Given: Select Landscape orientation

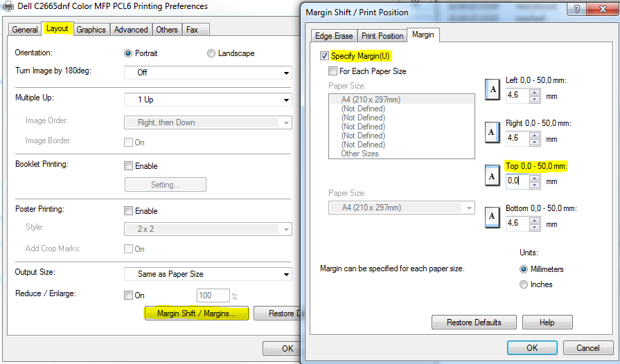Looking at the screenshot, I should [211, 53].
